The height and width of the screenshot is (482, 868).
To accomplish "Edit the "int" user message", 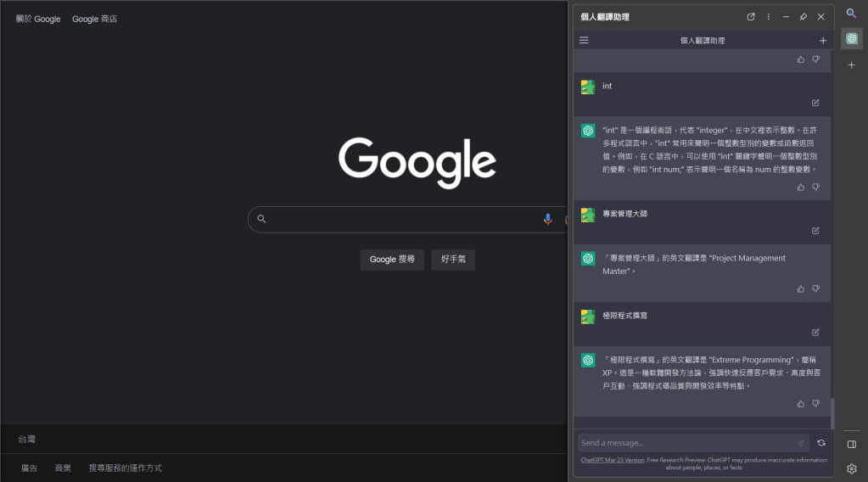I will [x=815, y=103].
